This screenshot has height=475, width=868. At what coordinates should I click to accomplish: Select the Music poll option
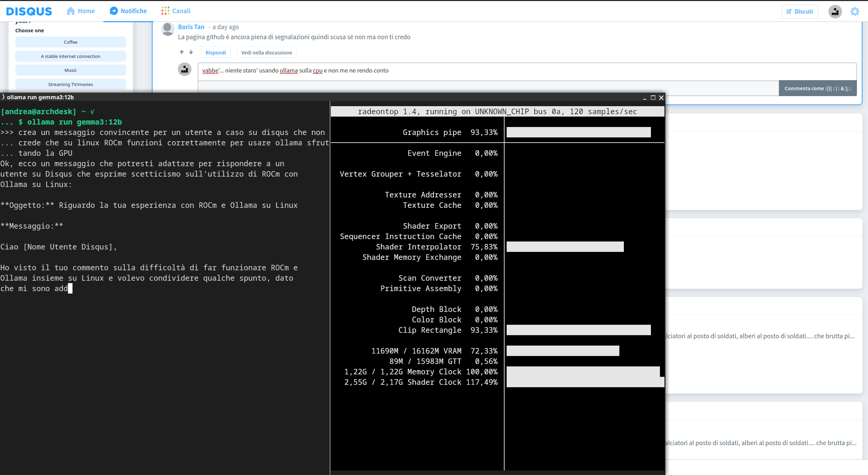[71, 70]
